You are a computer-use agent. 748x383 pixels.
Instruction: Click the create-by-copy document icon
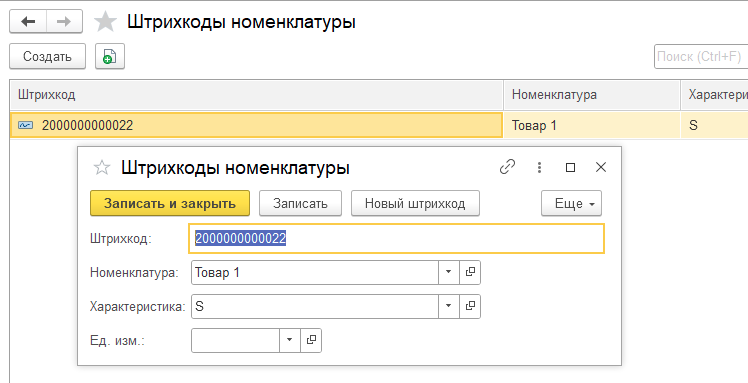(110, 56)
